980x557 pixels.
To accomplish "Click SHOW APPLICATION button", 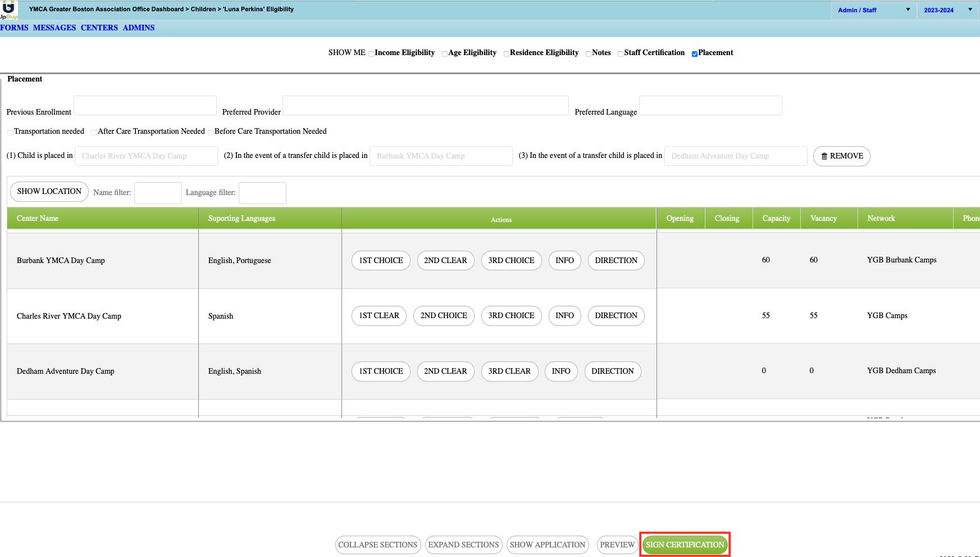I will tap(548, 545).
